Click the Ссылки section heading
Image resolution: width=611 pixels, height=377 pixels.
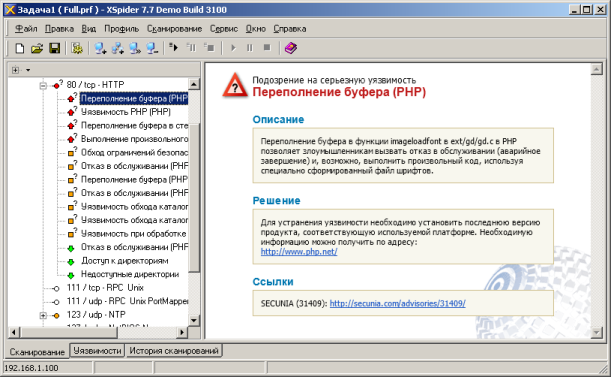pos(273,281)
